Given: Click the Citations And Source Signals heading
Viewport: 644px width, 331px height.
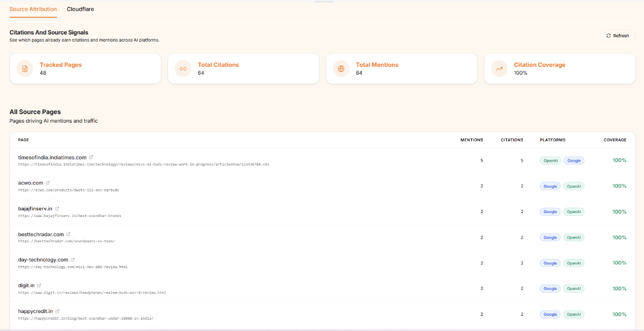Looking at the screenshot, I should point(49,32).
